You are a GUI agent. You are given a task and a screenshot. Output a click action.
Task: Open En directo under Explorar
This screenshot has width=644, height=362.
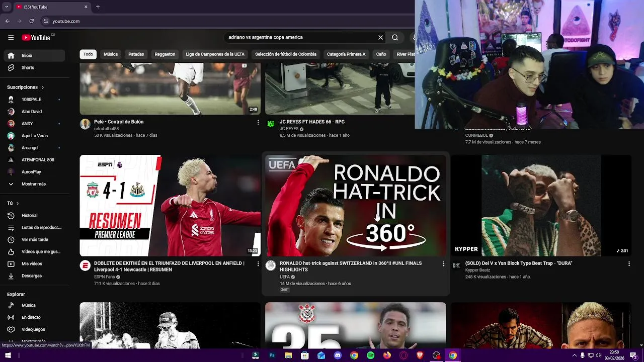click(x=35, y=317)
